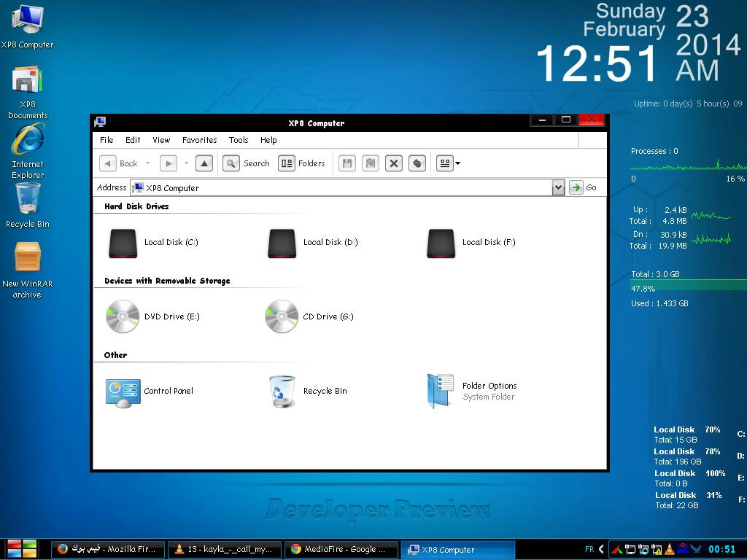
Task: Click the floppy disk toolbar icon
Action: [347, 163]
